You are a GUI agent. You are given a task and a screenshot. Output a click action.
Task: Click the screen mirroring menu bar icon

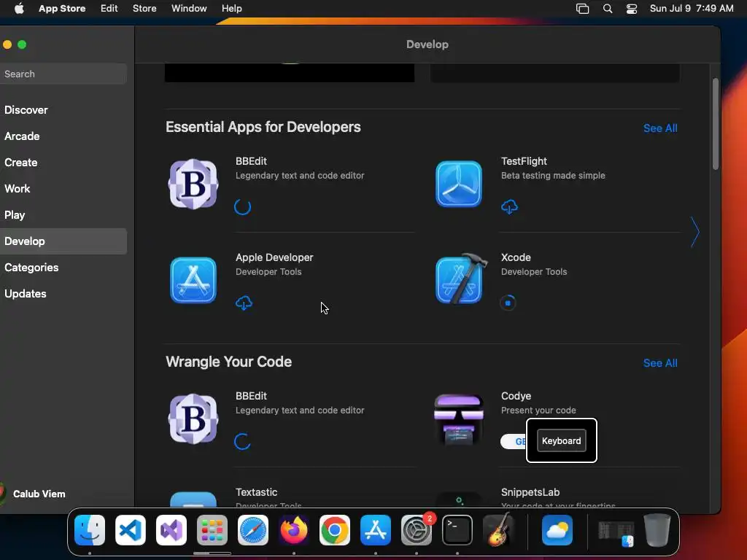[x=582, y=9]
